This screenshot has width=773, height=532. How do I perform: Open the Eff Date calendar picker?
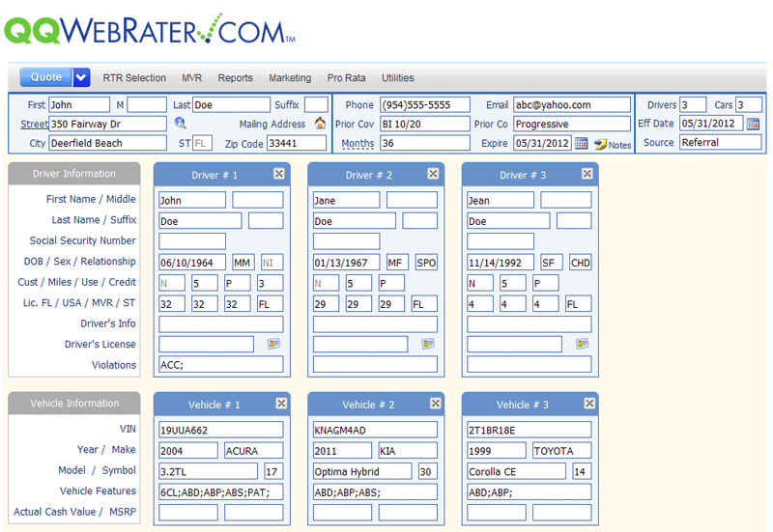pyautogui.click(x=753, y=124)
